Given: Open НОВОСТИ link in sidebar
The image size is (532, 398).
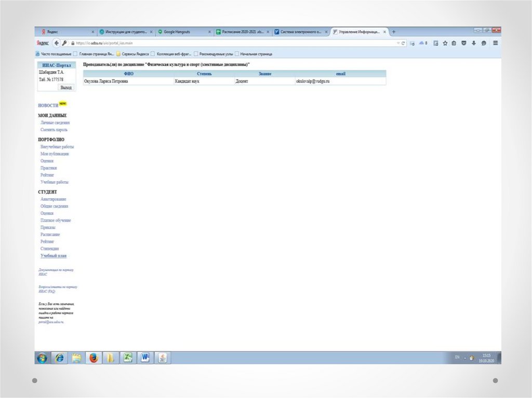Looking at the screenshot, I should pyautogui.click(x=48, y=105).
